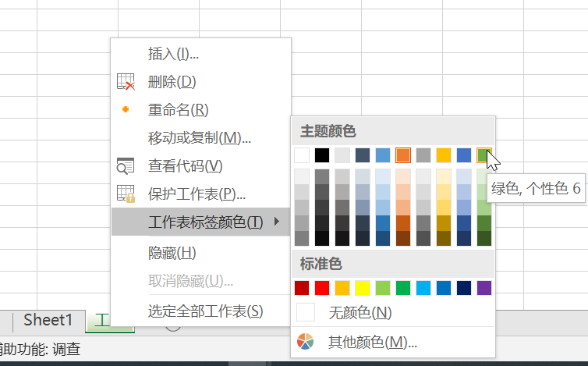Pick black theme color swatch in top row
Image resolution: width=588 pixels, height=366 pixels.
tap(322, 155)
